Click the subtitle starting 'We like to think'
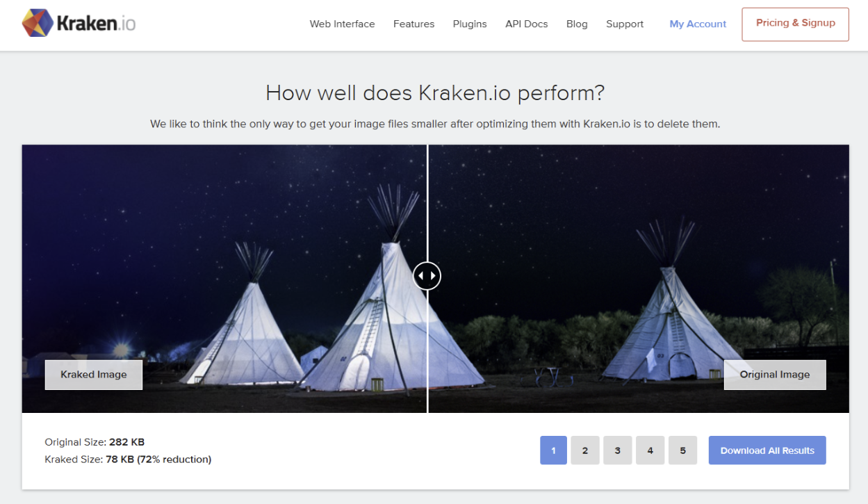This screenshot has width=868, height=504. click(x=435, y=124)
